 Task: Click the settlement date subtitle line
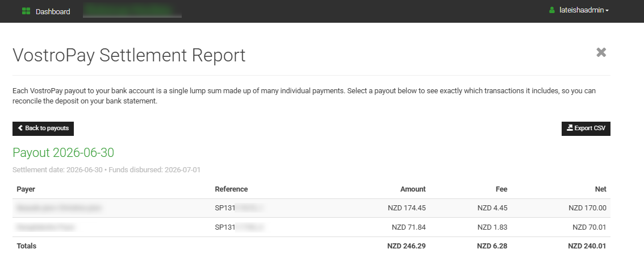coord(106,170)
